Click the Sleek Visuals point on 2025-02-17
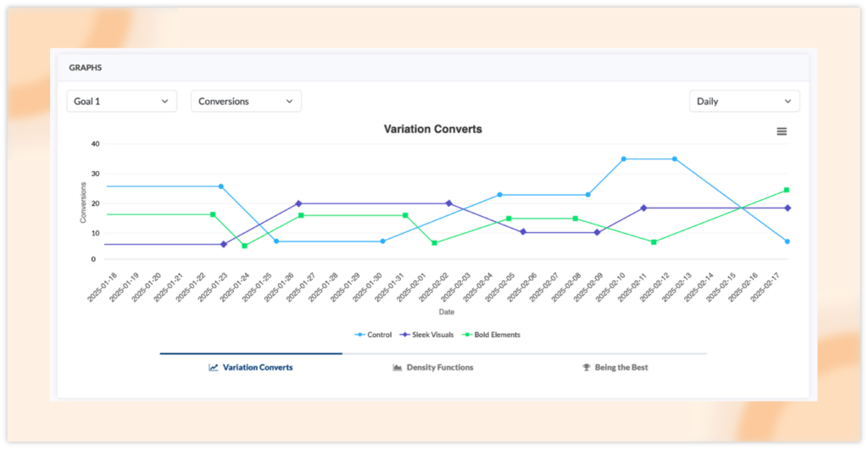The height and width of the screenshot is (449, 868). tap(787, 208)
